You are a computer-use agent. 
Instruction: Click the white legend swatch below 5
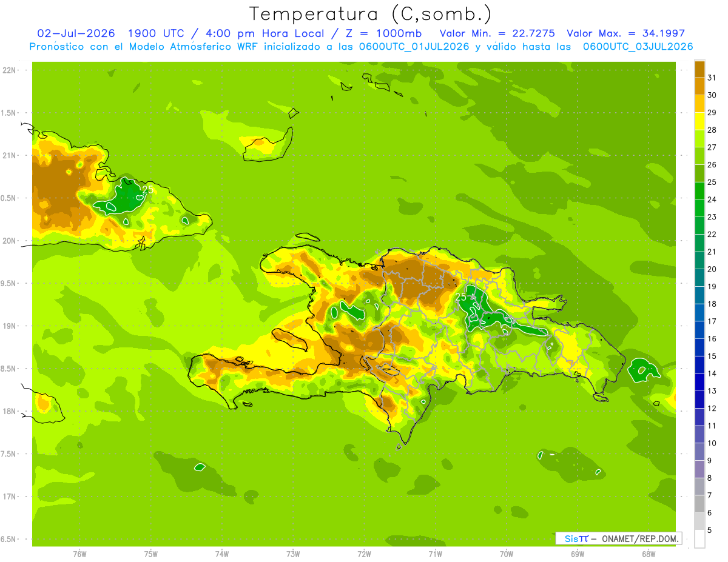(x=699, y=539)
